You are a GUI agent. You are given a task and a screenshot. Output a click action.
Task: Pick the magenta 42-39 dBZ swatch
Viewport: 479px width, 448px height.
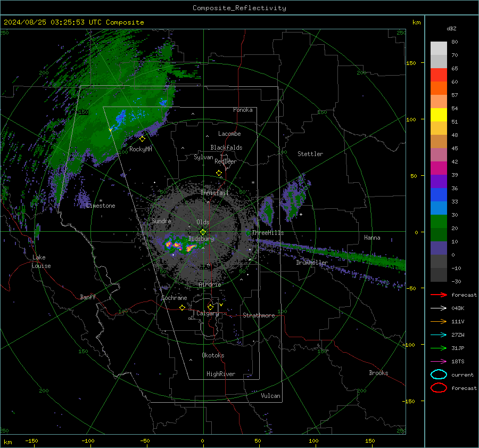(439, 168)
